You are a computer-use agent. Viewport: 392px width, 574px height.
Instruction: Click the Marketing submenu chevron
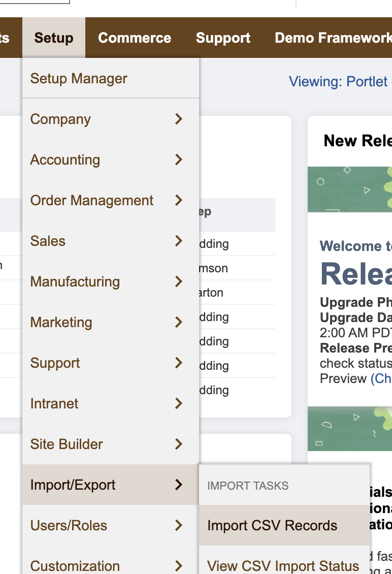pyautogui.click(x=178, y=322)
